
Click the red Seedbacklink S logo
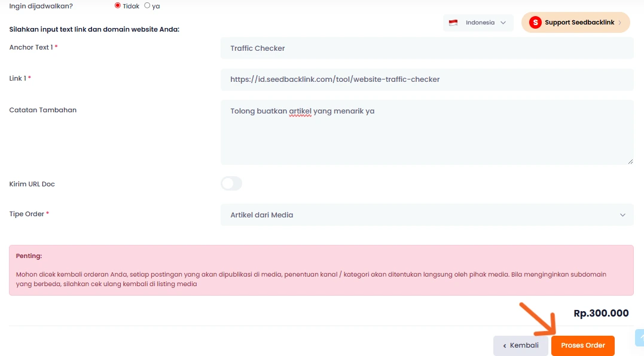[x=535, y=23]
